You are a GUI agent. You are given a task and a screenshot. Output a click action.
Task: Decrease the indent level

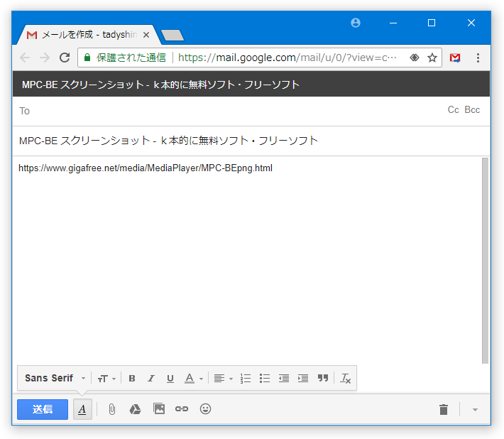284,379
